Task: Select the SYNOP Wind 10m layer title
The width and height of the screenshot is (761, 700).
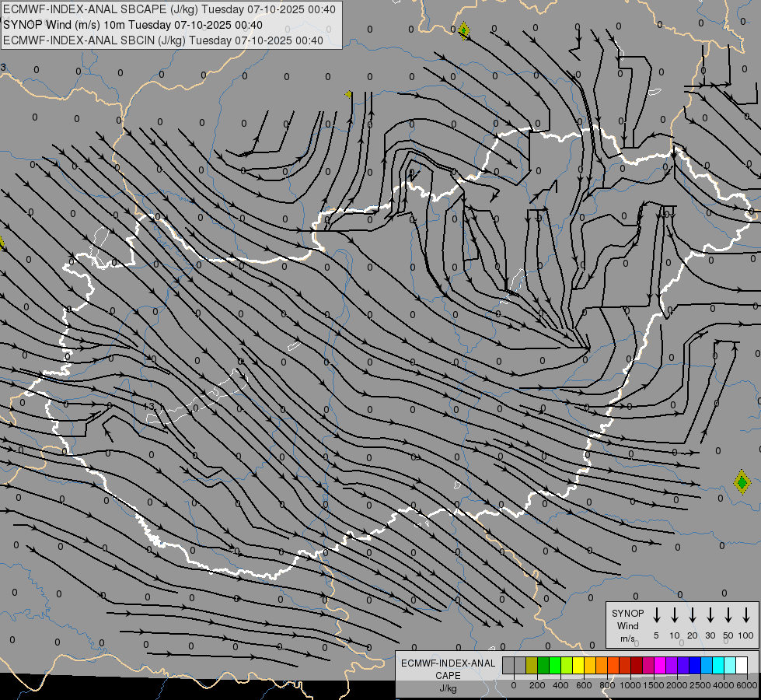Action: click(138, 25)
